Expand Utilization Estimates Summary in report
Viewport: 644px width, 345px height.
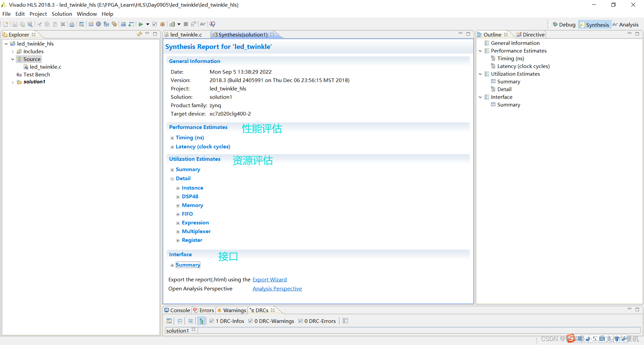click(x=172, y=170)
